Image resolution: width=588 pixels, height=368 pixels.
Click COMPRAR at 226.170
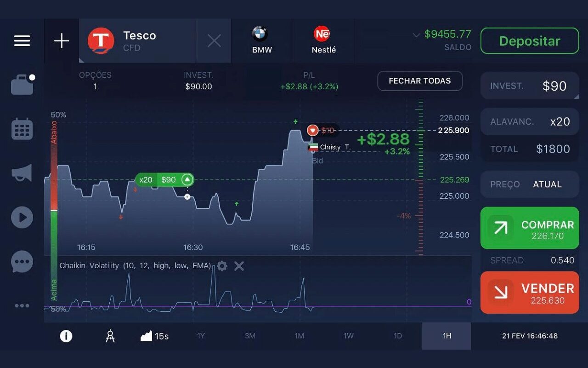point(530,228)
